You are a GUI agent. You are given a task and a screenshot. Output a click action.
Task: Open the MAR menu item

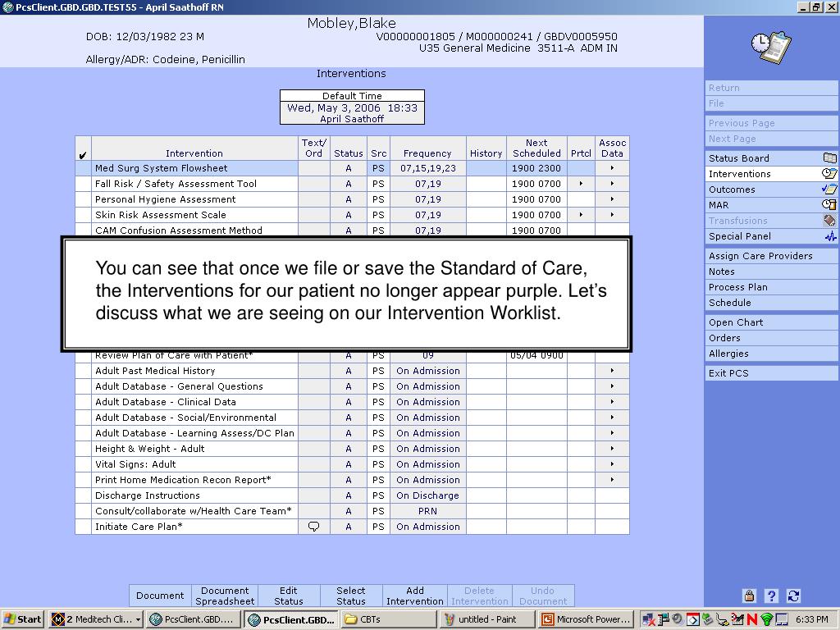771,204
